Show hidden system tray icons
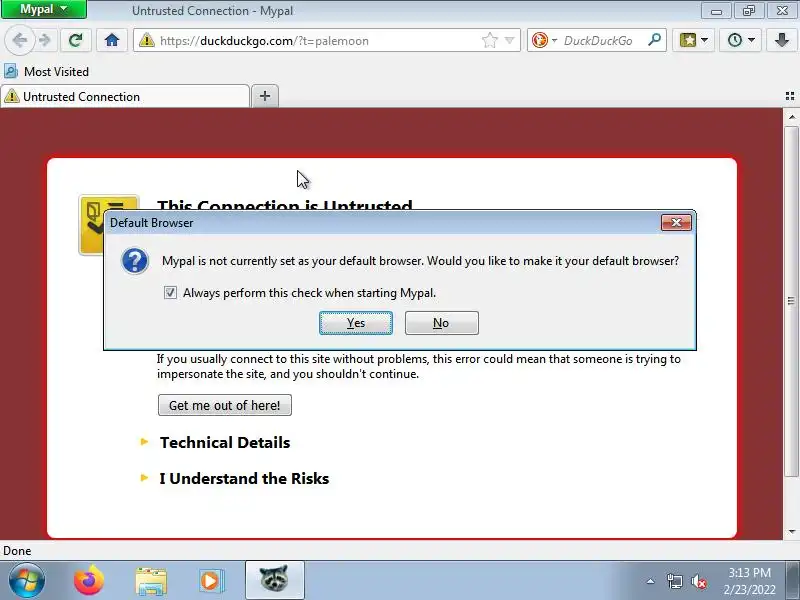 click(651, 581)
